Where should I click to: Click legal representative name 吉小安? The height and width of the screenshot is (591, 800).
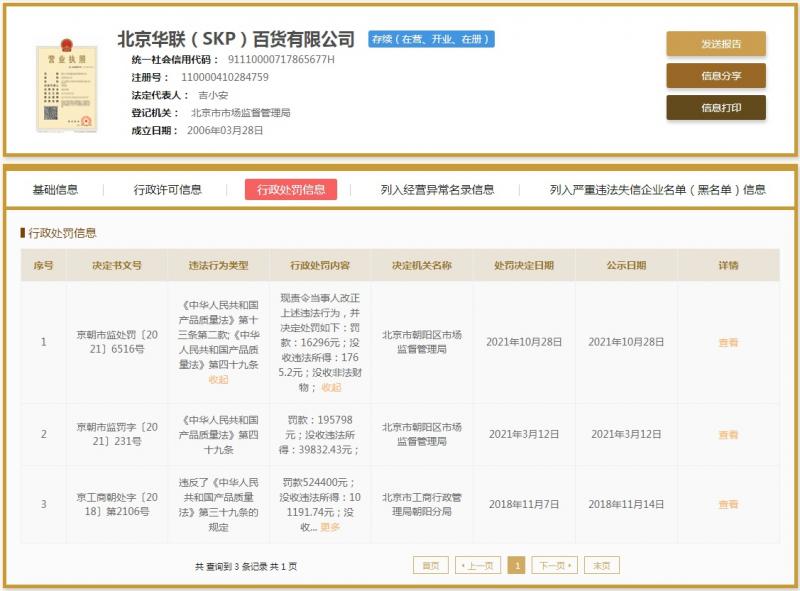point(213,95)
